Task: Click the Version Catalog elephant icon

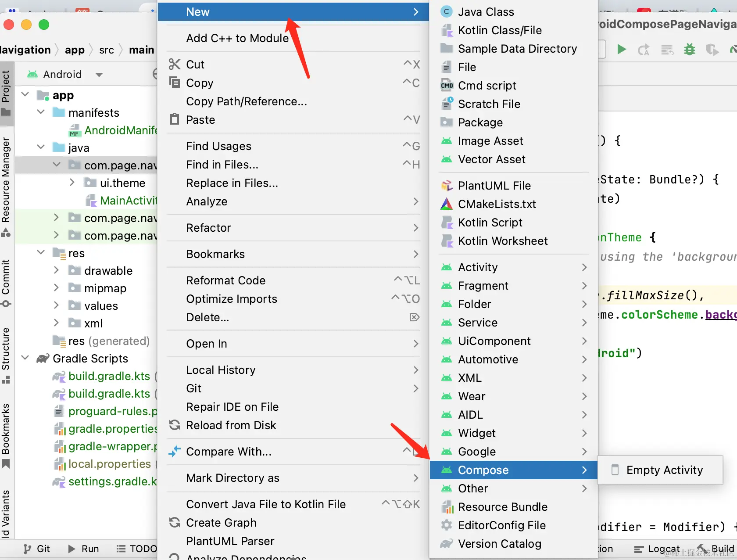Action: coord(447,544)
